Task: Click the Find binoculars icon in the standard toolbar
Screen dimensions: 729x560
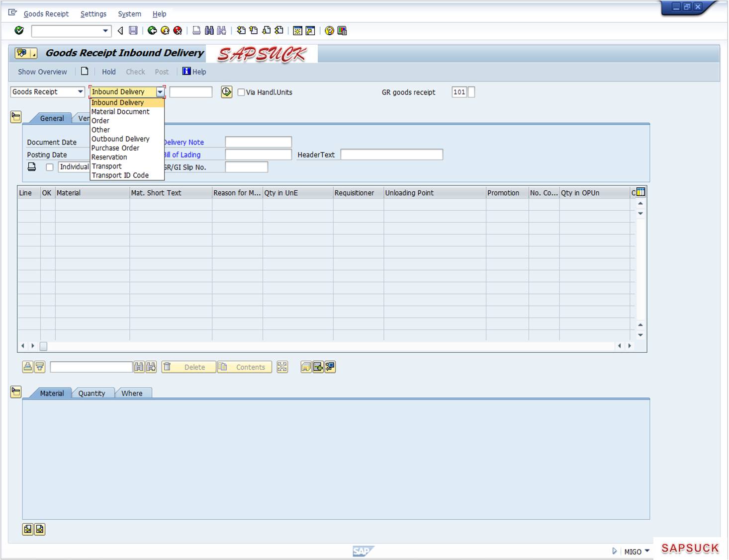Action: [209, 31]
